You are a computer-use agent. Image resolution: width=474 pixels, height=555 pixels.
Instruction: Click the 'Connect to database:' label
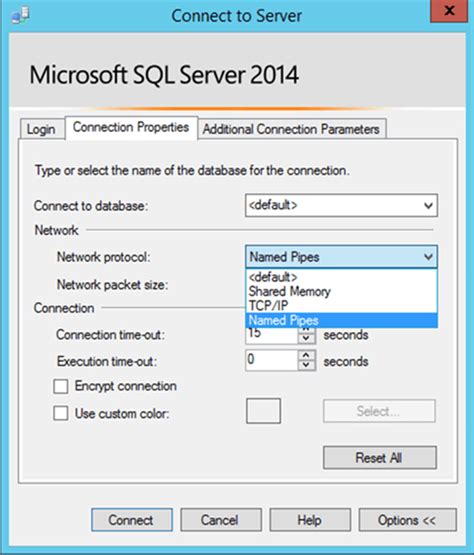click(91, 206)
